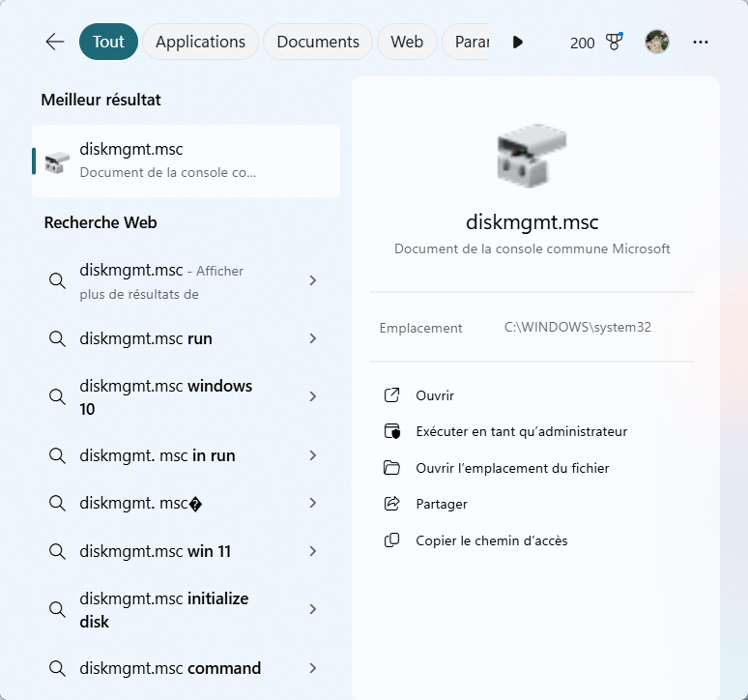Image resolution: width=748 pixels, height=700 pixels.
Task: Expand chevron beside diskmgmt. msc in run
Action: tap(313, 455)
